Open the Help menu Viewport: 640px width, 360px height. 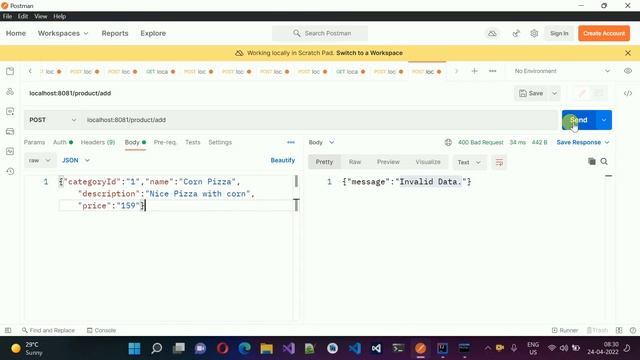[x=60, y=16]
